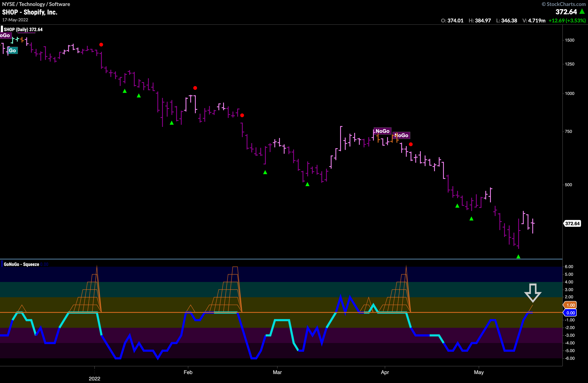588x383 pixels.
Task: Click the green up-triangle beside the header price
Action: pyautogui.click(x=582, y=11)
